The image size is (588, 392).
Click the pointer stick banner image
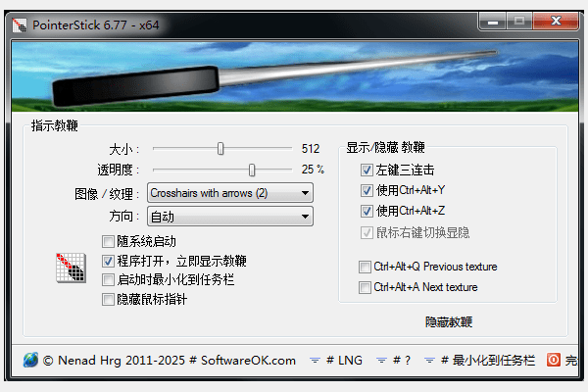pos(294,76)
